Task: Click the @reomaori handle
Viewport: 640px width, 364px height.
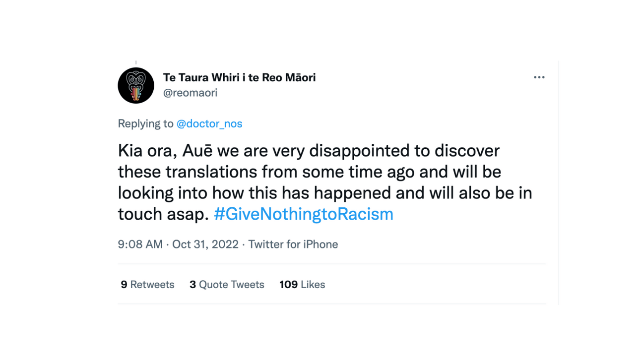Action: (x=190, y=93)
